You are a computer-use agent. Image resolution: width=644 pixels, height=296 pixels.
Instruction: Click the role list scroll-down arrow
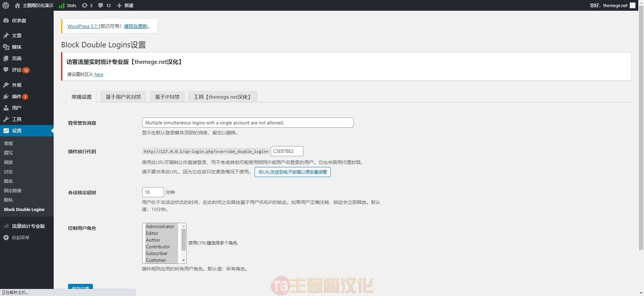[183, 260]
